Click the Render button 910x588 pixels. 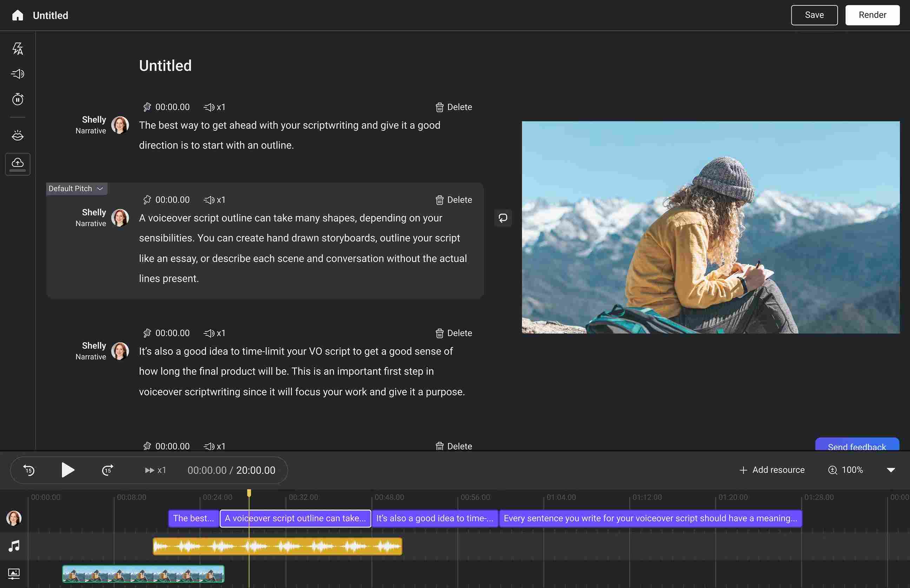click(x=872, y=15)
